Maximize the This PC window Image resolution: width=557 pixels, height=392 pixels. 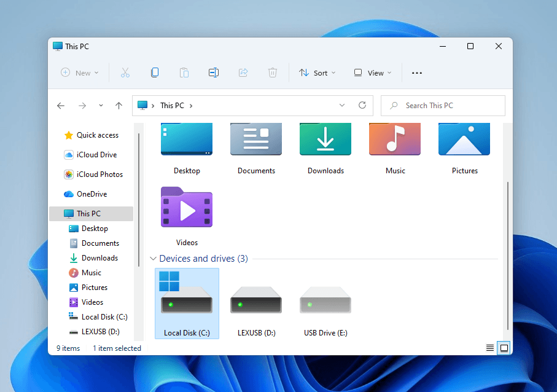tap(470, 46)
